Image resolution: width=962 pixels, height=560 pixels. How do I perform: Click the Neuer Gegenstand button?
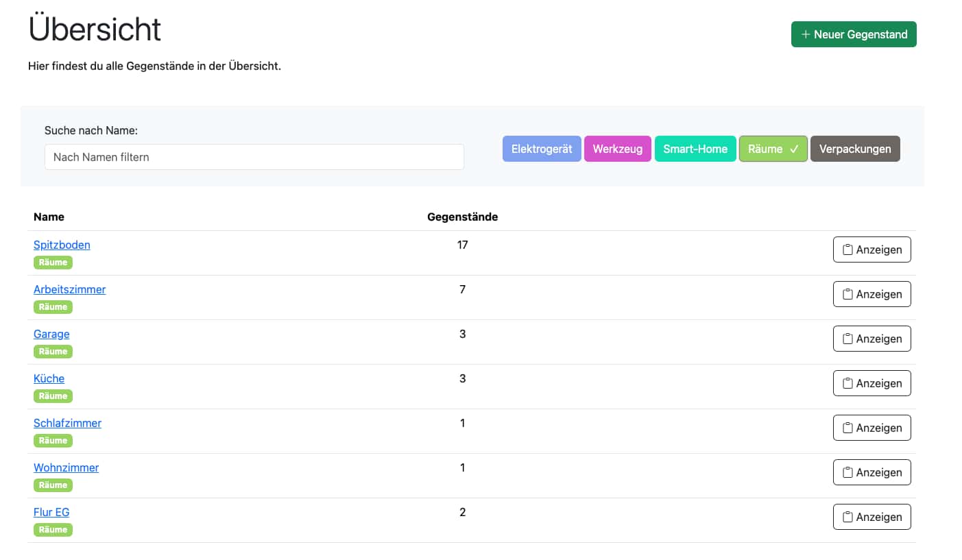click(x=854, y=34)
